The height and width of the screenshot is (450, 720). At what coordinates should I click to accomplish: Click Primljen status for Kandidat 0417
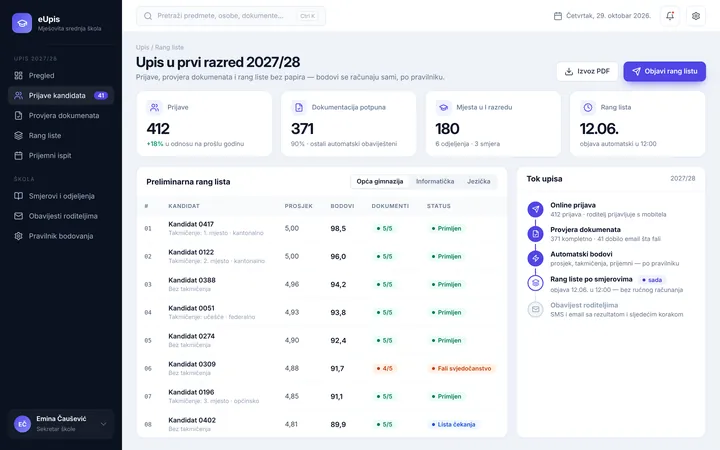(446, 228)
